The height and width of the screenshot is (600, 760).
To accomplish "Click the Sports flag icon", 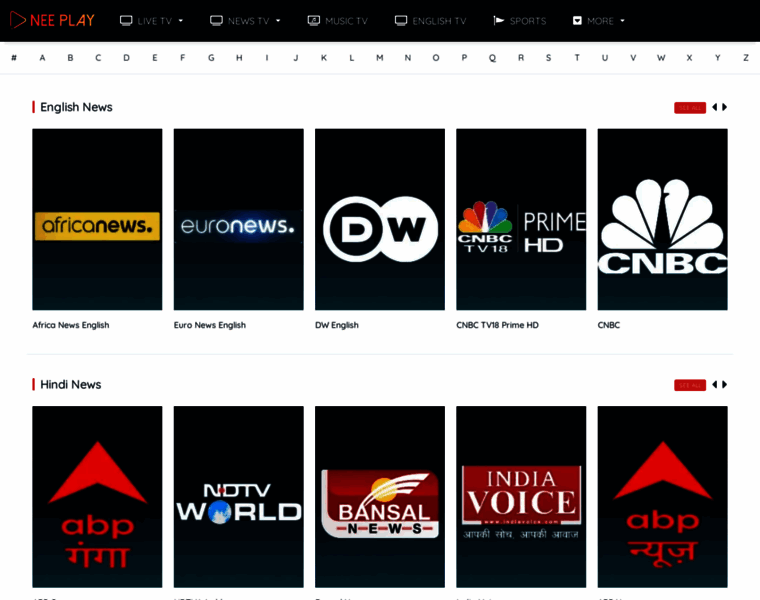I will (x=498, y=20).
